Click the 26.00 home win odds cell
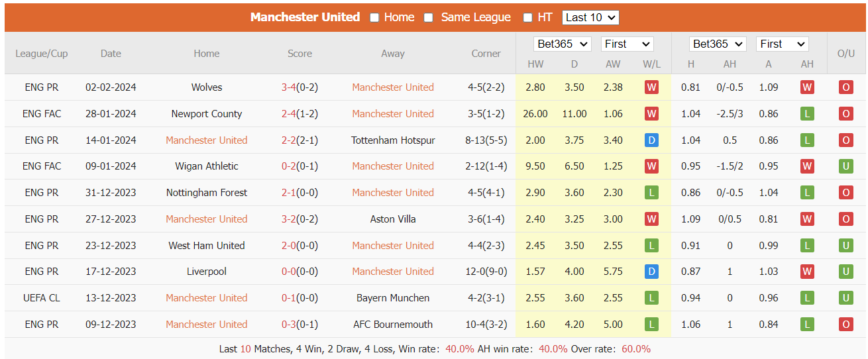Image resolution: width=868 pixels, height=359 pixels. 535,114
